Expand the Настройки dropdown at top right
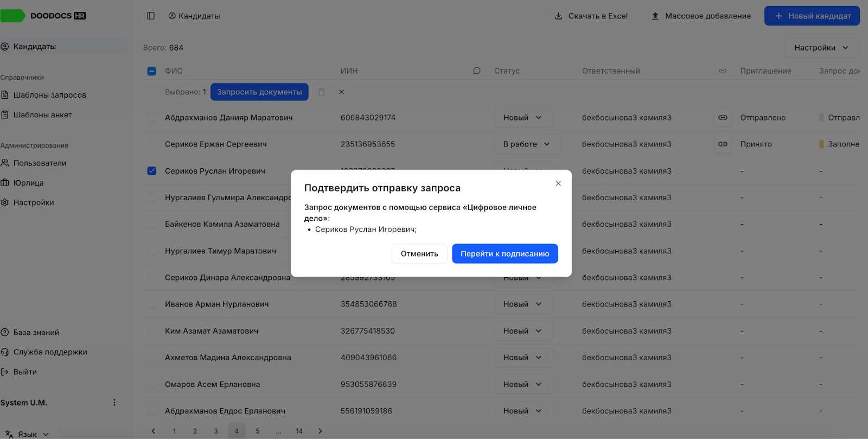Image resolution: width=868 pixels, height=439 pixels. pos(822,48)
